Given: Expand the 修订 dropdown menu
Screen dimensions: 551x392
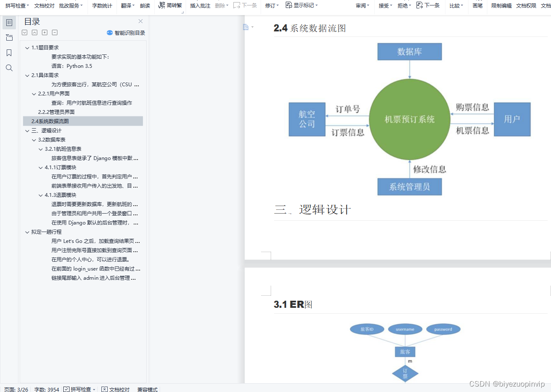Looking at the screenshot, I should [271, 6].
